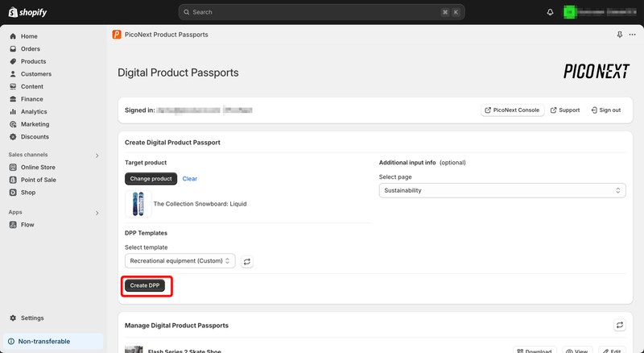The width and height of the screenshot is (644, 353).
Task: Expand the Sales channels section
Action: click(x=97, y=155)
